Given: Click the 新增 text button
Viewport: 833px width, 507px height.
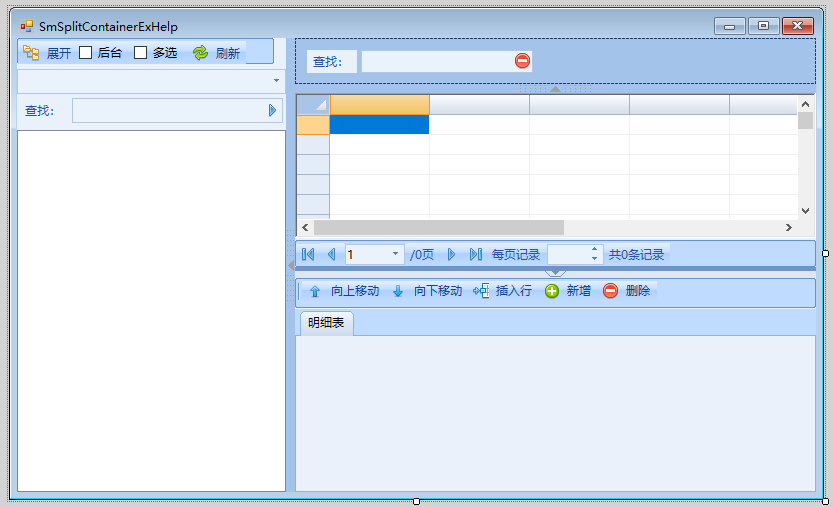Looking at the screenshot, I should click(579, 291).
